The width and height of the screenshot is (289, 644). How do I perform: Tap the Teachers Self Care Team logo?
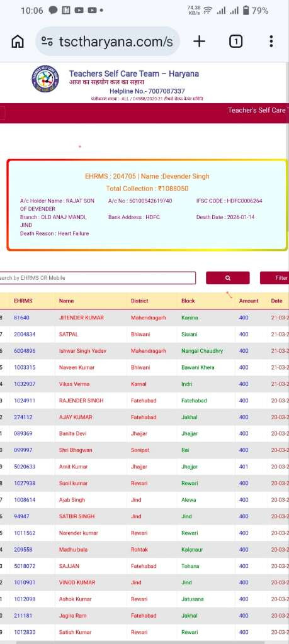(x=45, y=79)
